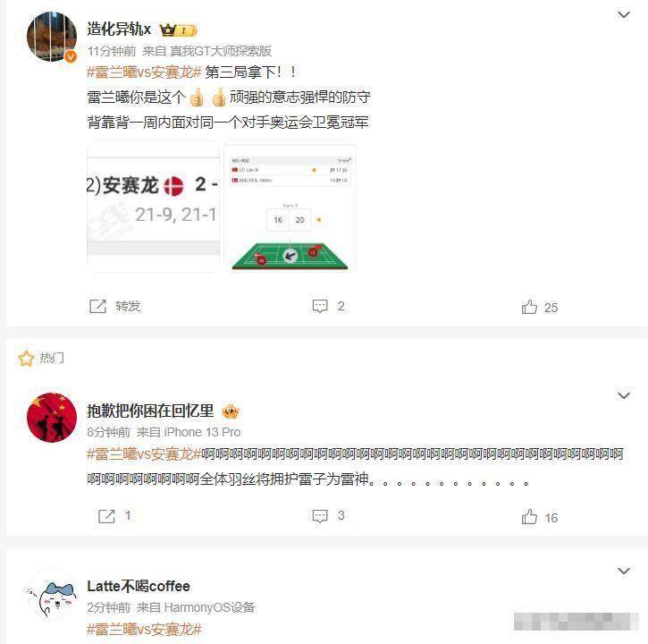Click the crown membership badge beside 造化异轨x

178,30
